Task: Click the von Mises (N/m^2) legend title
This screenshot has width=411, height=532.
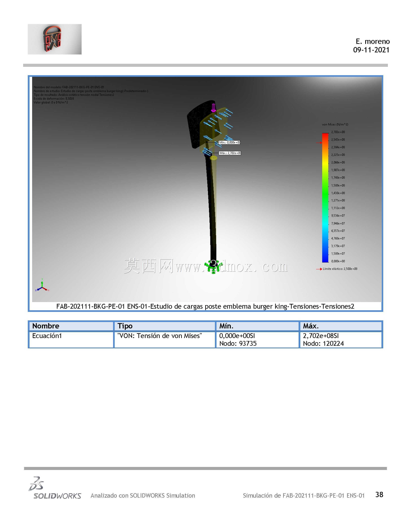Action: coord(335,125)
